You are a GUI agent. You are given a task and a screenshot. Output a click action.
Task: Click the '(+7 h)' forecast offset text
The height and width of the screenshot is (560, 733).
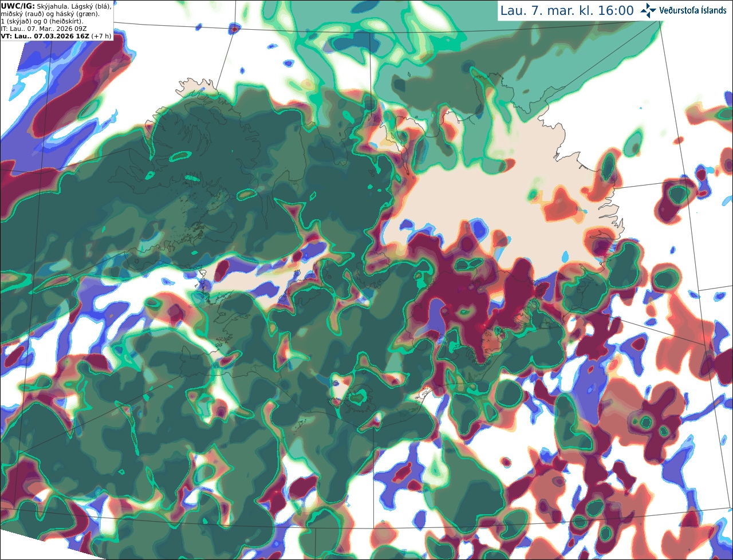pyautogui.click(x=101, y=36)
